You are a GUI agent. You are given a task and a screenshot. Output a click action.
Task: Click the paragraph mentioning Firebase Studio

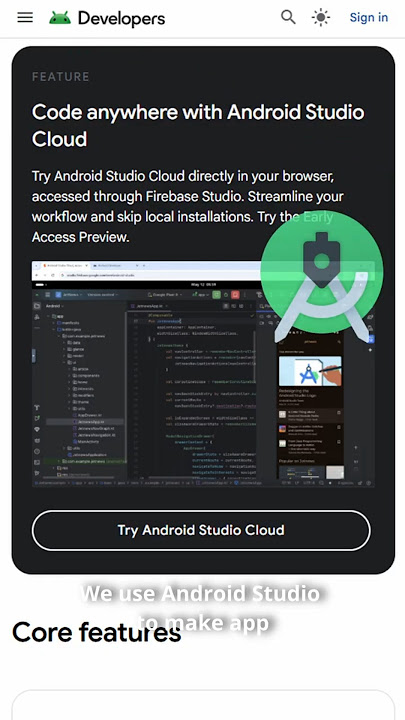187,207
